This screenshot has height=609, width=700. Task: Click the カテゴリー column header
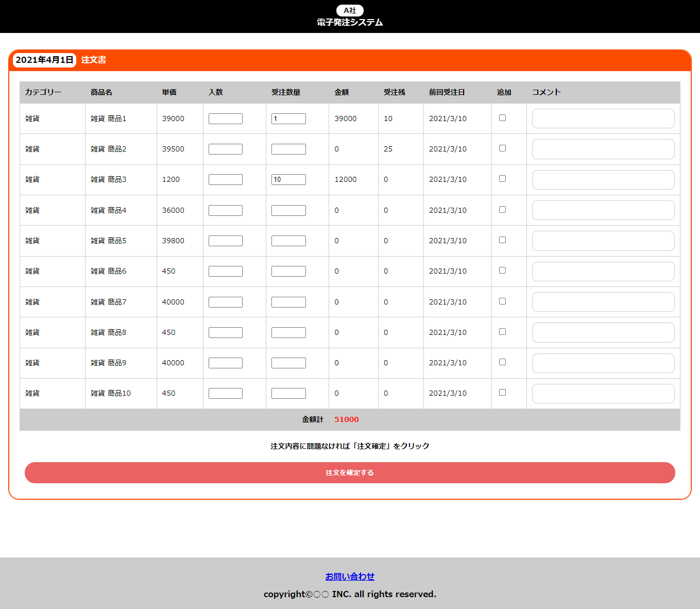[43, 92]
